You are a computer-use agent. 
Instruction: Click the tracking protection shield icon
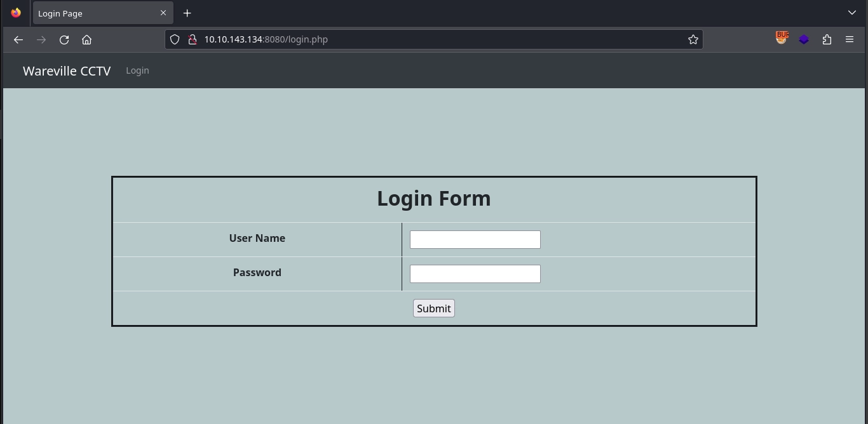click(175, 39)
